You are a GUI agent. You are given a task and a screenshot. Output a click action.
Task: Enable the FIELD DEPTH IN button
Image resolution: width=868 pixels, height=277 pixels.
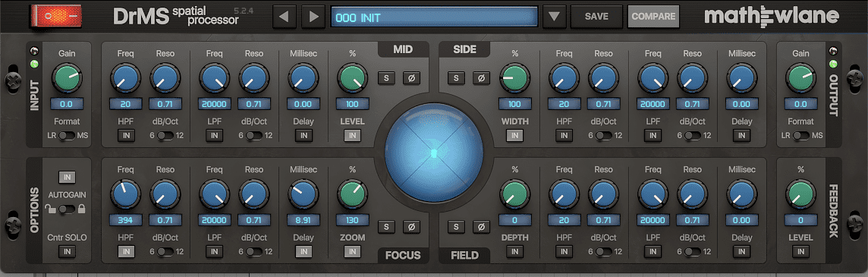[514, 252]
